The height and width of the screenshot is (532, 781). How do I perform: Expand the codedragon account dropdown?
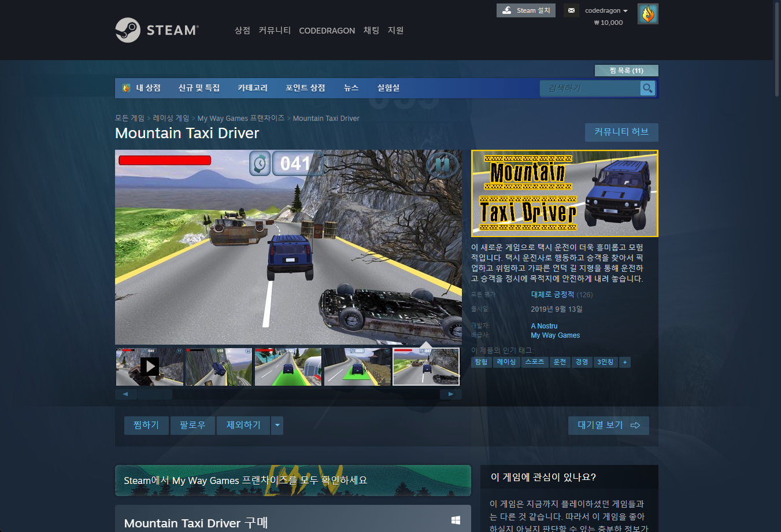coord(606,10)
